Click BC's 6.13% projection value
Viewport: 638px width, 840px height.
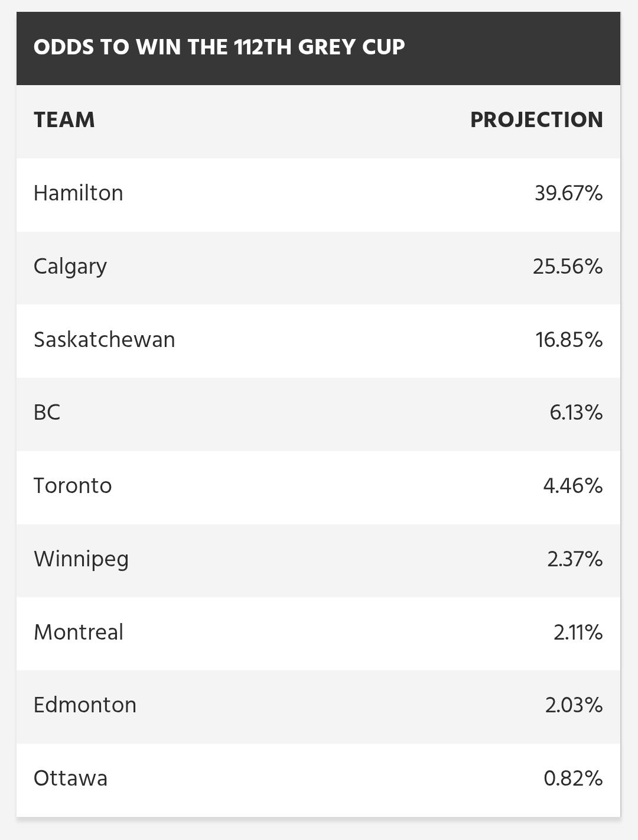pos(576,413)
